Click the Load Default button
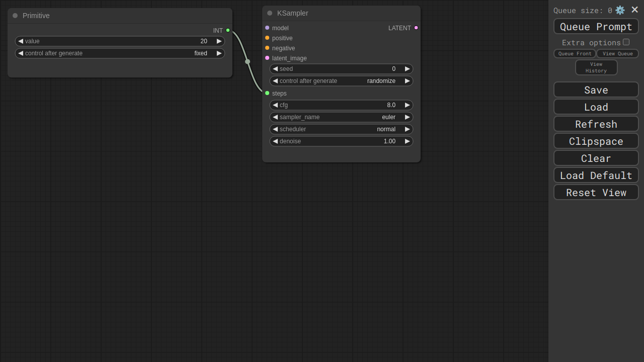This screenshot has height=362, width=644. click(596, 175)
